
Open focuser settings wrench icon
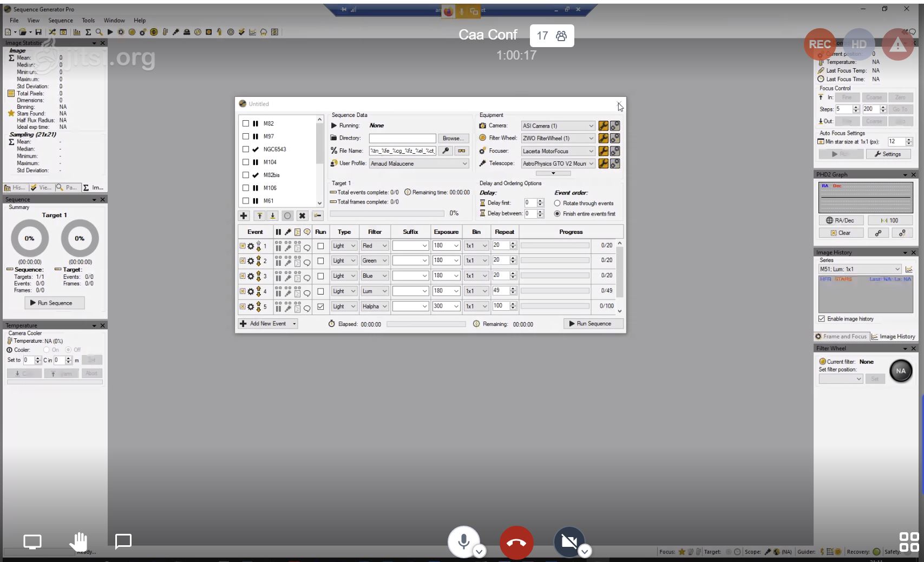click(603, 151)
